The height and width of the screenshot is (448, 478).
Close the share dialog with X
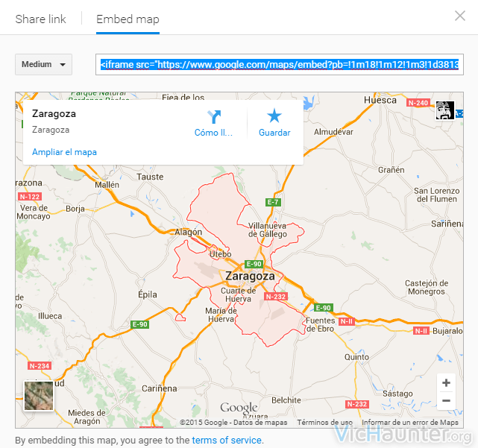[x=459, y=16]
